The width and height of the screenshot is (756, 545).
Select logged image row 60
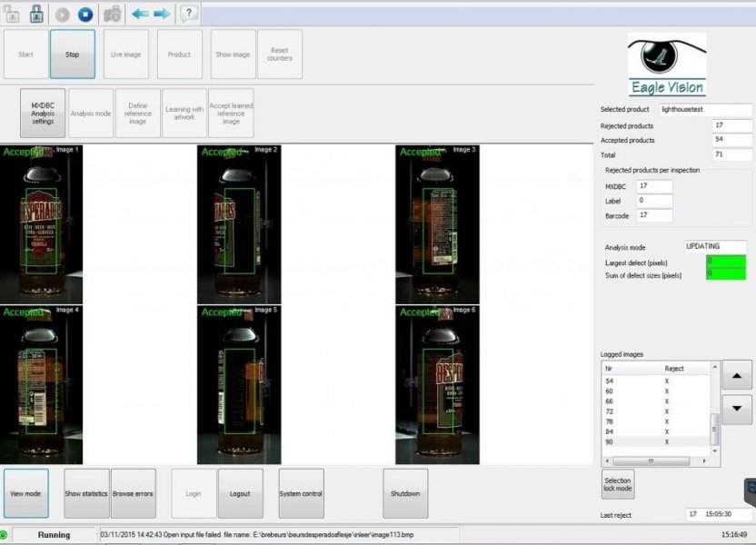tap(656, 391)
